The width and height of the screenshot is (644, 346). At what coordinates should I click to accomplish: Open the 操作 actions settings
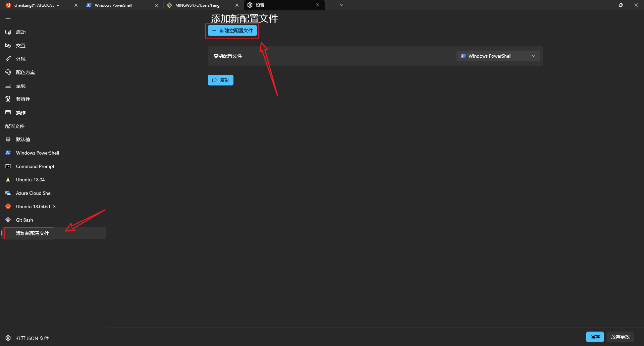(54, 113)
